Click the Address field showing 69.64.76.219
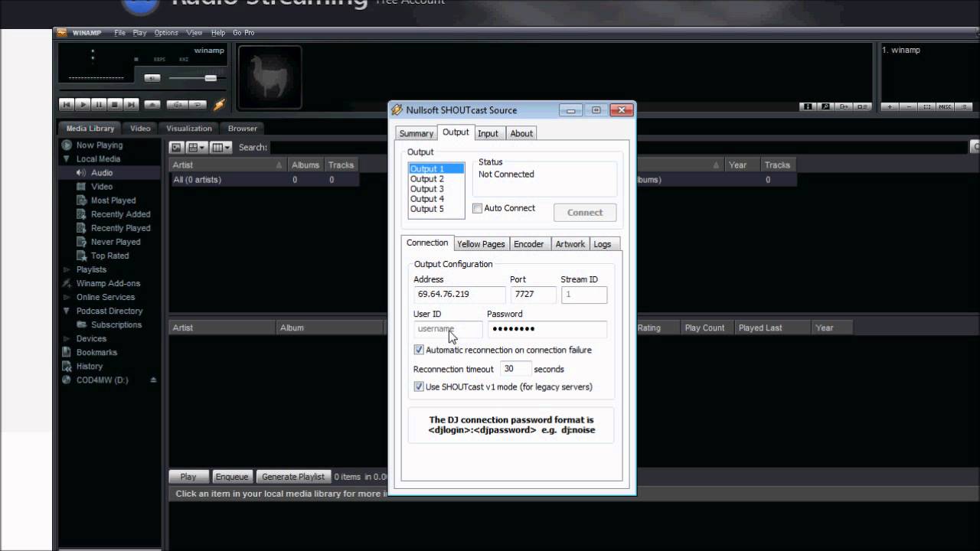The width and height of the screenshot is (980, 551). [459, 295]
